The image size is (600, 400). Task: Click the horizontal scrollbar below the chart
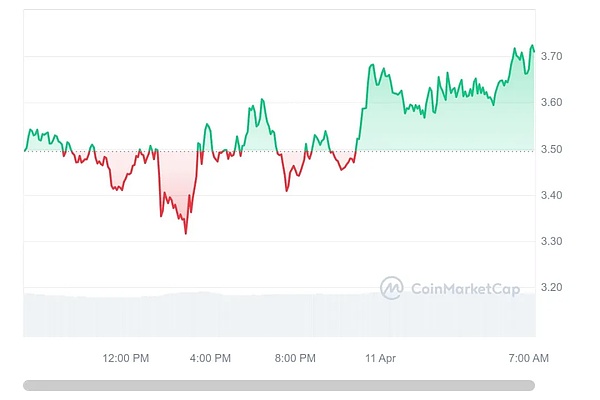279,385
